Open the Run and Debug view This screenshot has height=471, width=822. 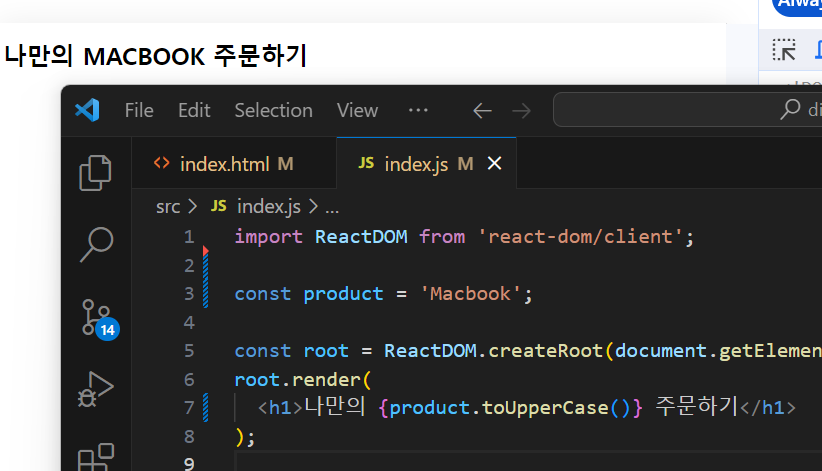tap(96, 389)
